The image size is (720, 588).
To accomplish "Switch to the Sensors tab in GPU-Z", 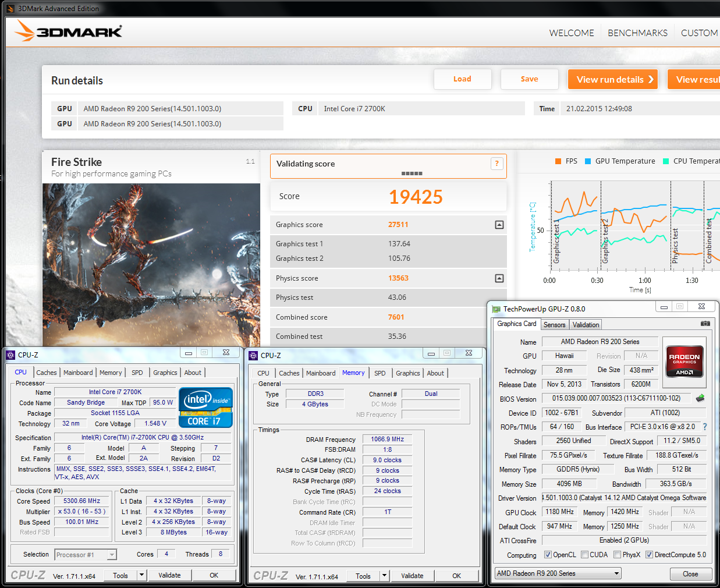I will coord(554,325).
